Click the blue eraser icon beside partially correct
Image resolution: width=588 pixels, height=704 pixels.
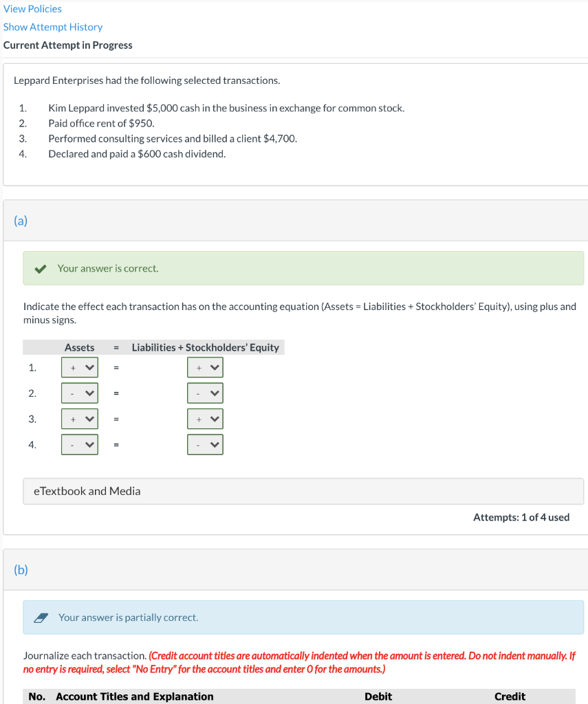[x=41, y=617]
